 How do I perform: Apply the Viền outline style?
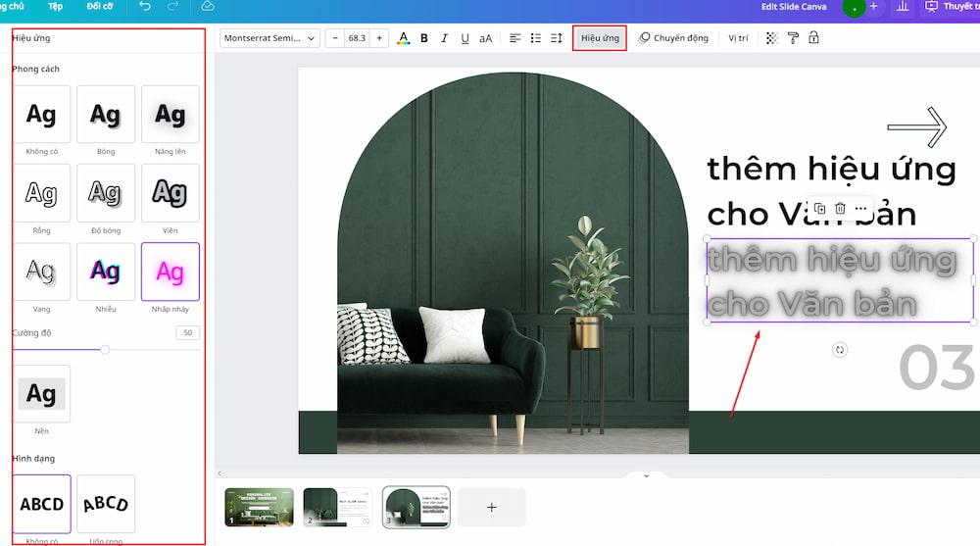[170, 193]
